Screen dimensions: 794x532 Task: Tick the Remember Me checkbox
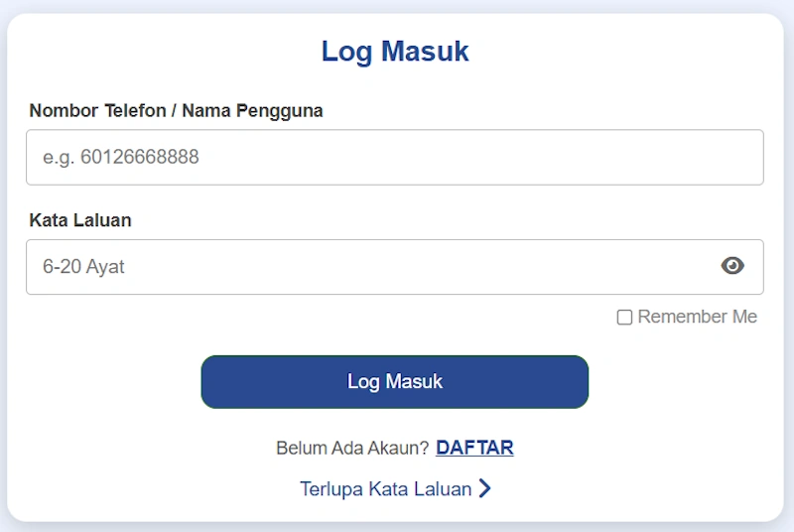pyautogui.click(x=625, y=318)
